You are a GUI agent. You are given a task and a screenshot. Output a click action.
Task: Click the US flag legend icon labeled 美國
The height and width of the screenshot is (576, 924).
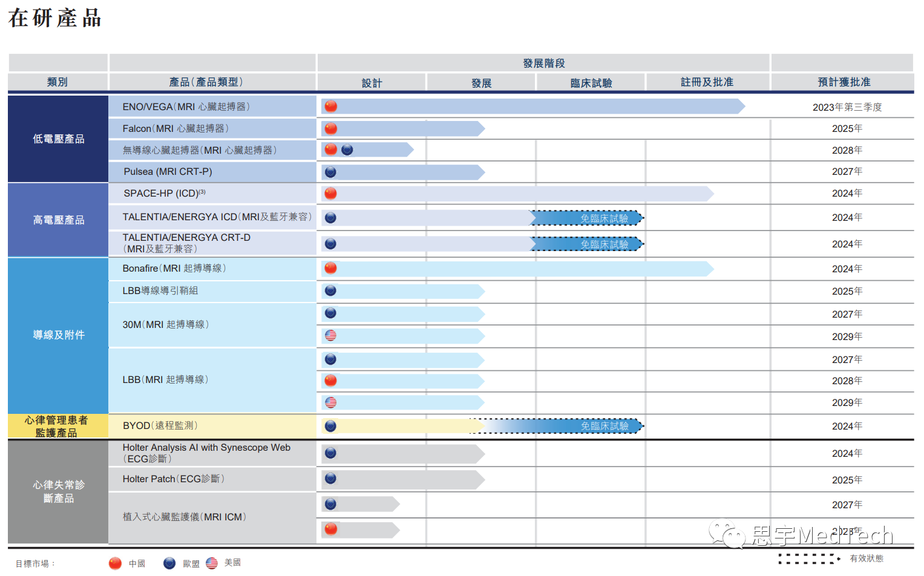211,563
